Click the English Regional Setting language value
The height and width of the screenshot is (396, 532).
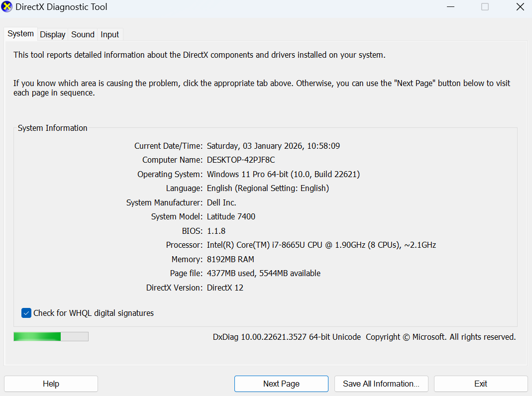pyautogui.click(x=268, y=189)
